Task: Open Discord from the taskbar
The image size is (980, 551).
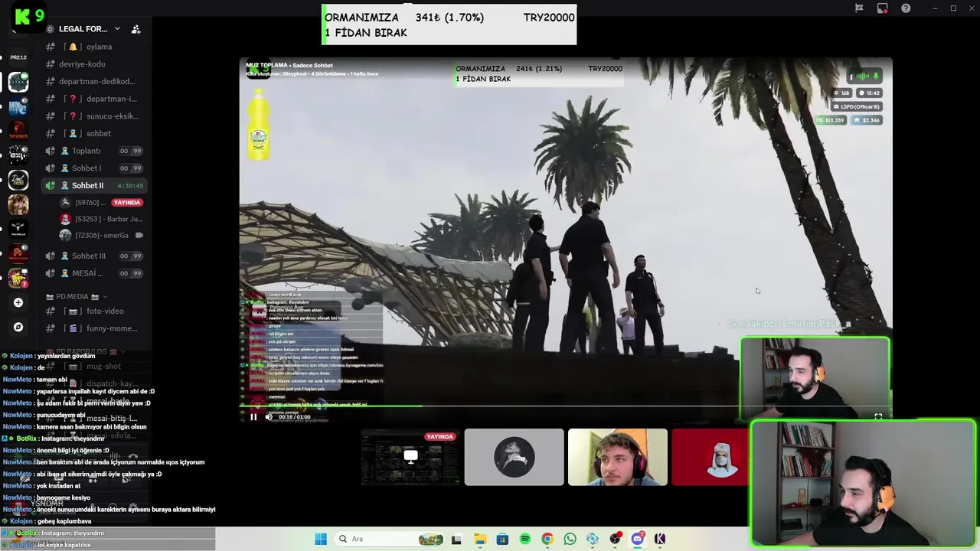Action: coord(638,539)
